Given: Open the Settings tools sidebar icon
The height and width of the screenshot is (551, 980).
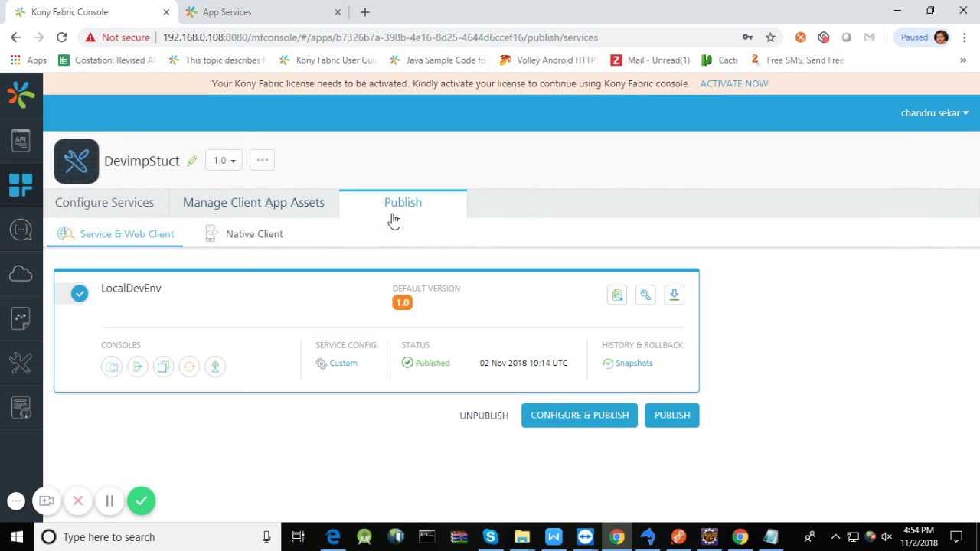Looking at the screenshot, I should pos(21,363).
